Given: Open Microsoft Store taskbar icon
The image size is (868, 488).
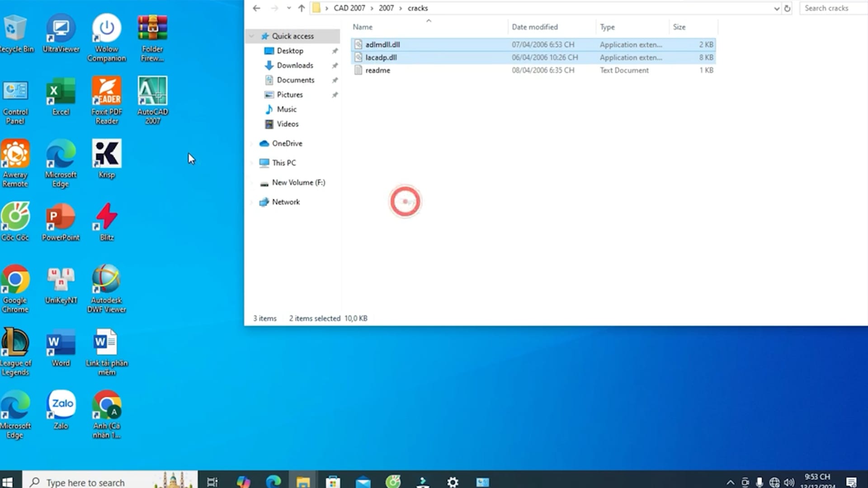Looking at the screenshot, I should click(333, 482).
